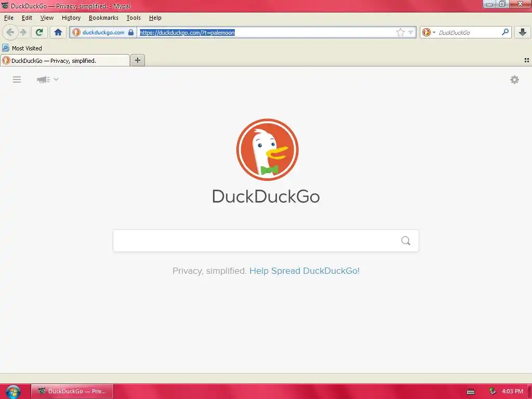Open the Bookmarks menu
This screenshot has width=532, height=399.
click(x=103, y=18)
